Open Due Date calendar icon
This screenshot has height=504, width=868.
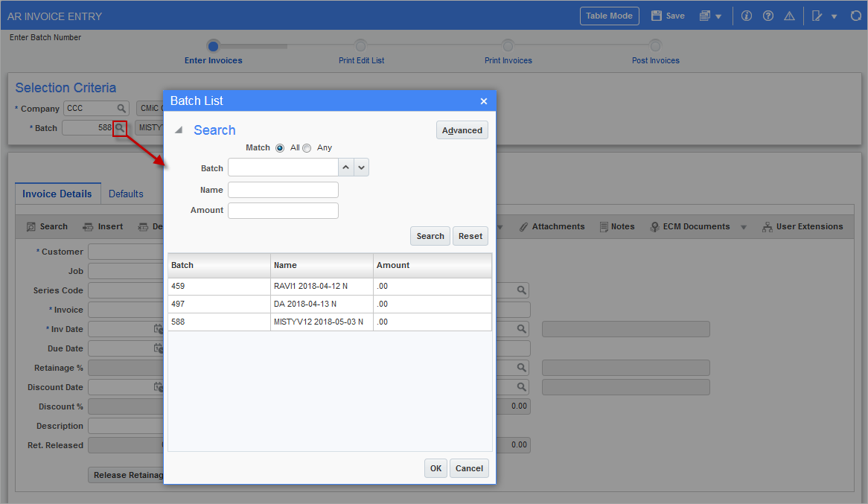159,348
